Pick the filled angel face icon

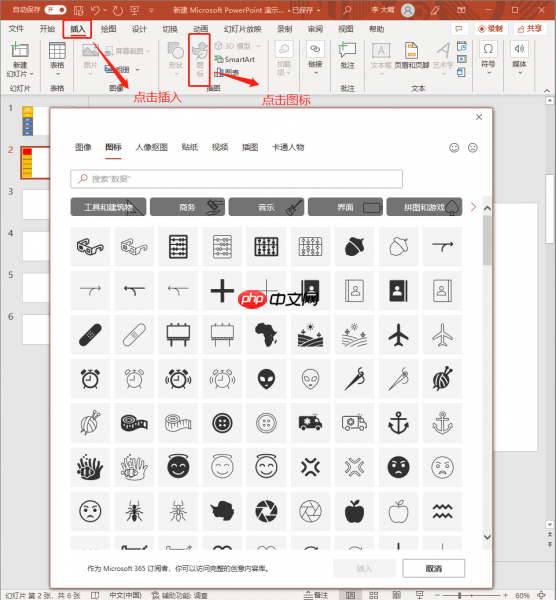point(178,467)
